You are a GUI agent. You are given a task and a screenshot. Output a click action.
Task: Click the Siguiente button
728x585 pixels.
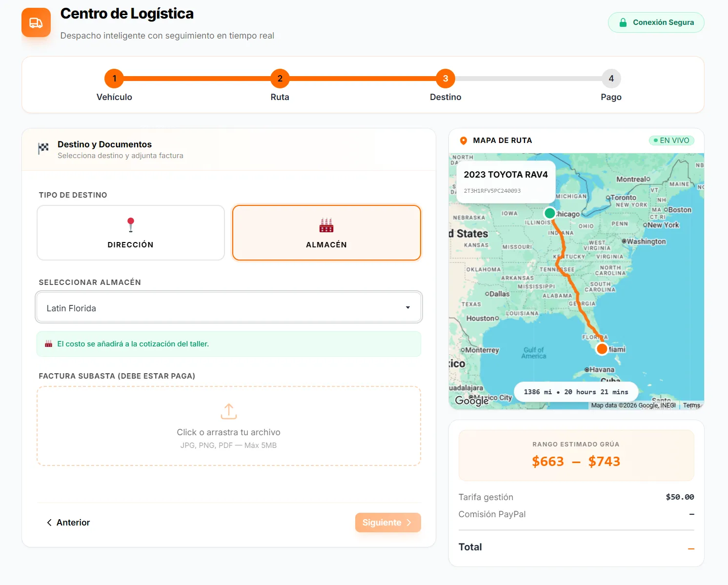point(388,523)
